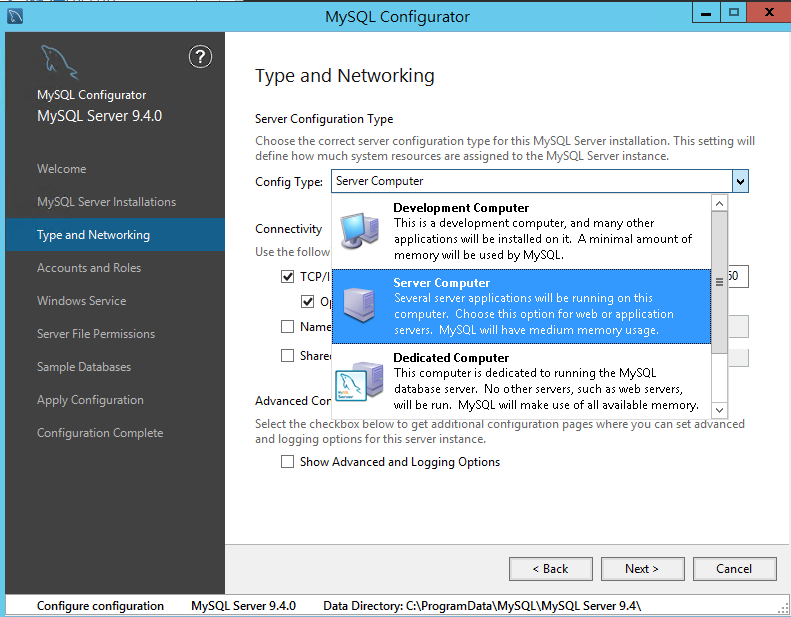This screenshot has width=791, height=617.
Task: Open the Configuration Complete step
Action: point(100,433)
